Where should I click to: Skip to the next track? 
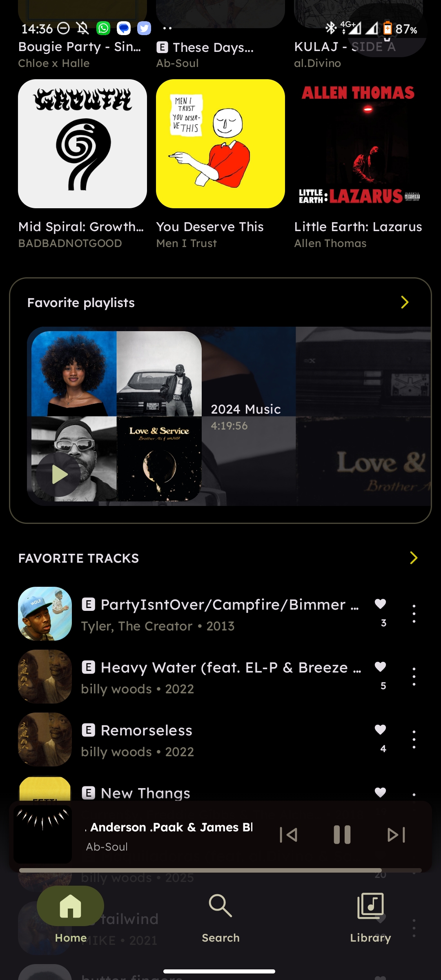[x=396, y=835]
